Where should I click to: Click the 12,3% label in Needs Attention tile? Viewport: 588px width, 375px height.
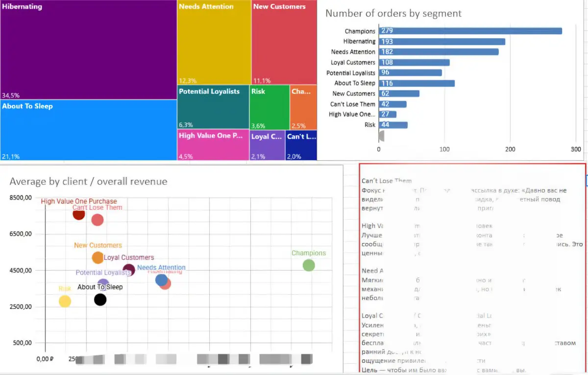pos(188,81)
